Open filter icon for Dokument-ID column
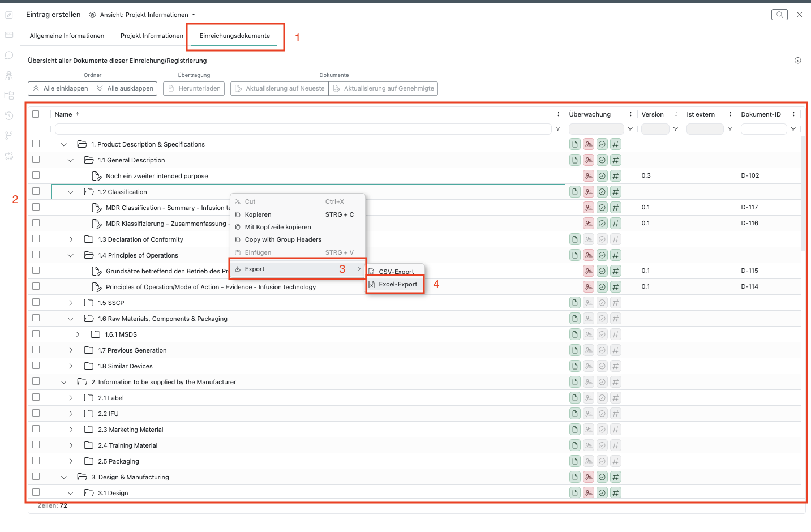 tap(793, 129)
